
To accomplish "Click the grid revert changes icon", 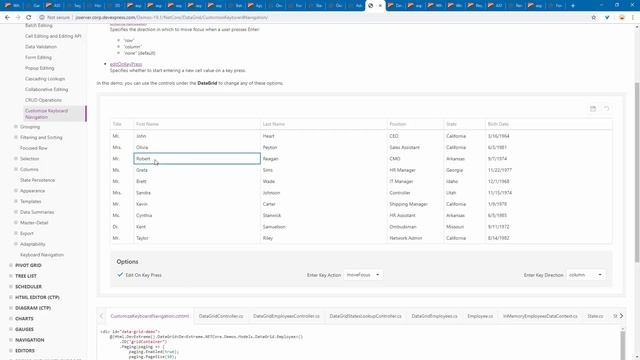I will [x=607, y=109].
